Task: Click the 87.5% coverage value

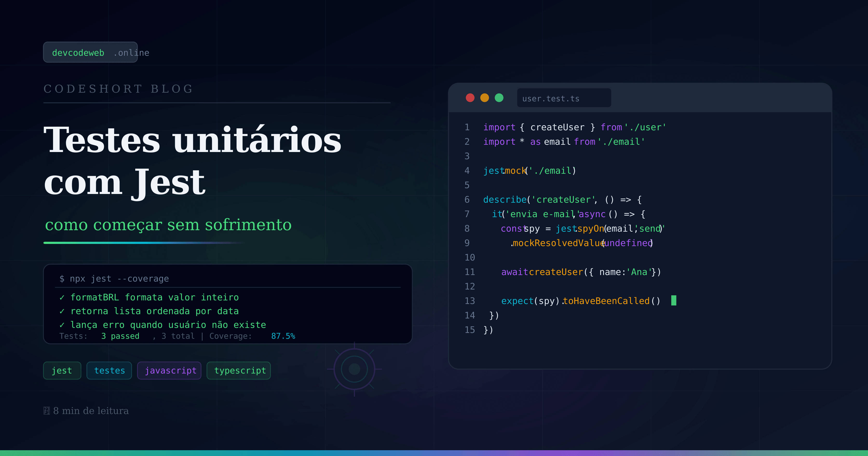Action: 283,336
